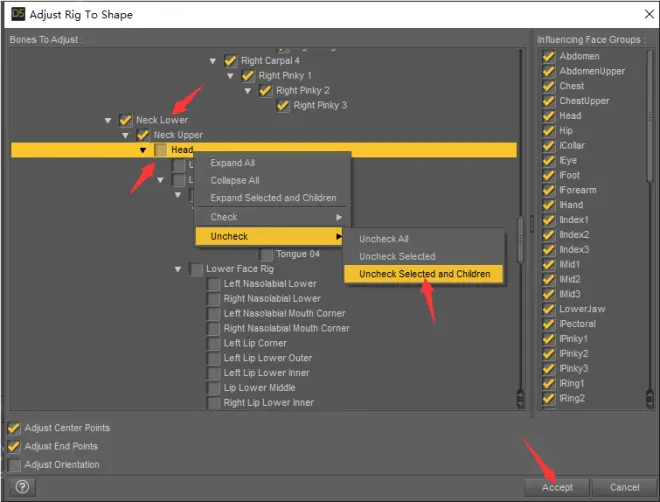Collapse the Right Carpal 4 node
The height and width of the screenshot is (502, 660).
[x=213, y=61]
